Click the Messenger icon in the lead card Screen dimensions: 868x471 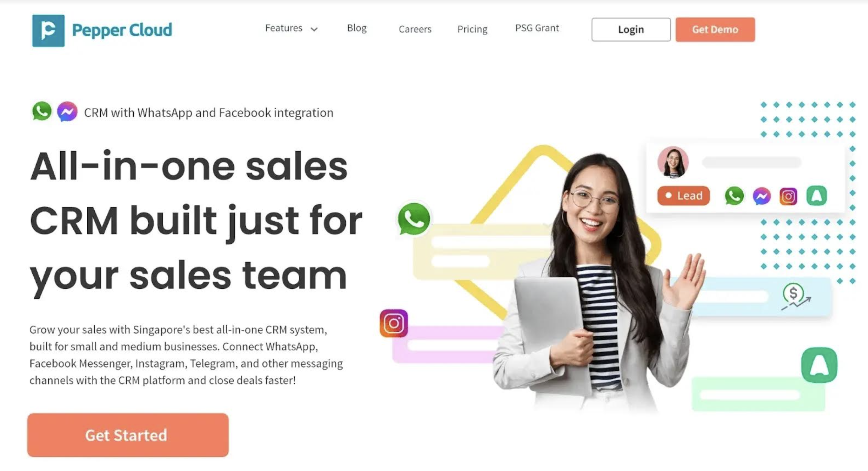click(762, 196)
